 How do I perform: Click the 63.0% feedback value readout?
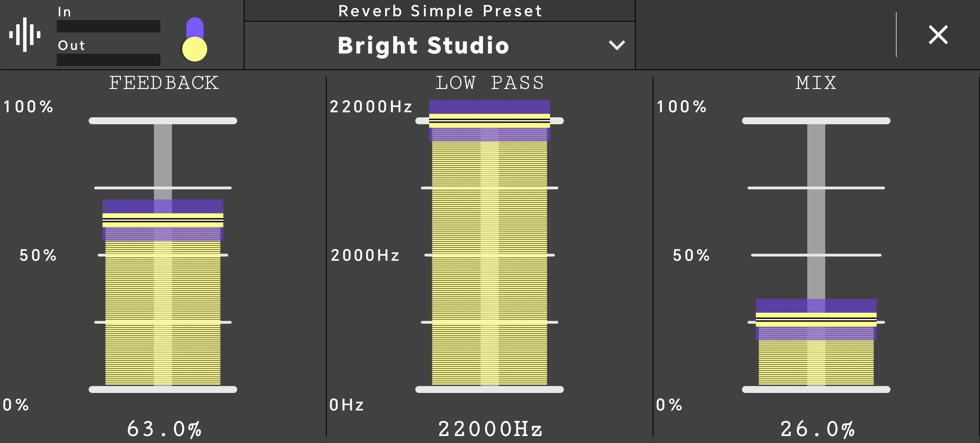click(x=164, y=429)
